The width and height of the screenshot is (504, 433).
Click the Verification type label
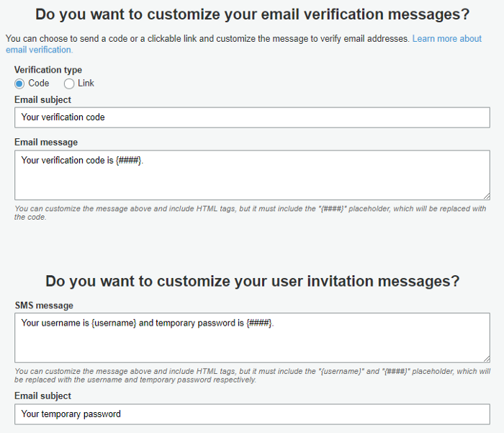click(x=48, y=71)
